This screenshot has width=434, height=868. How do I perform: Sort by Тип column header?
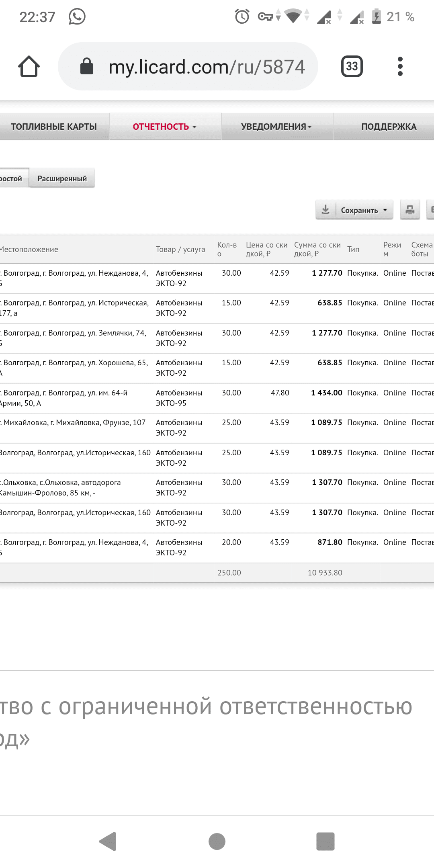pos(353,249)
